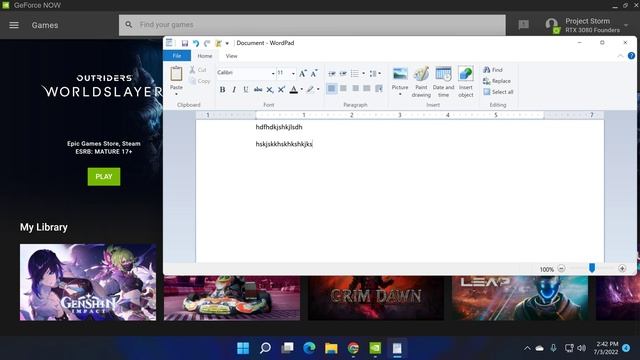The image size is (640, 360).
Task: Open the text color dropdown arrow
Action: 302,89
